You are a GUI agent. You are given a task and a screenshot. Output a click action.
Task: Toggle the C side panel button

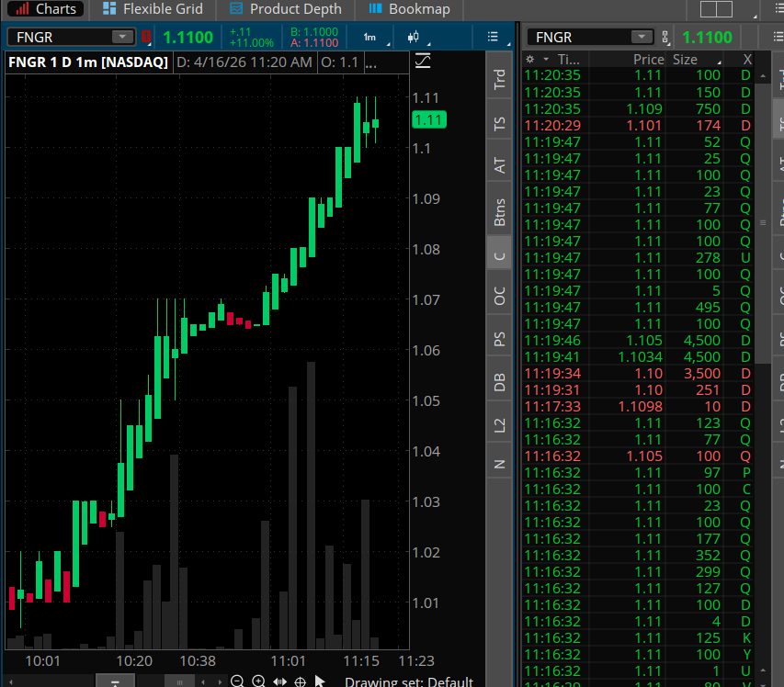499,256
